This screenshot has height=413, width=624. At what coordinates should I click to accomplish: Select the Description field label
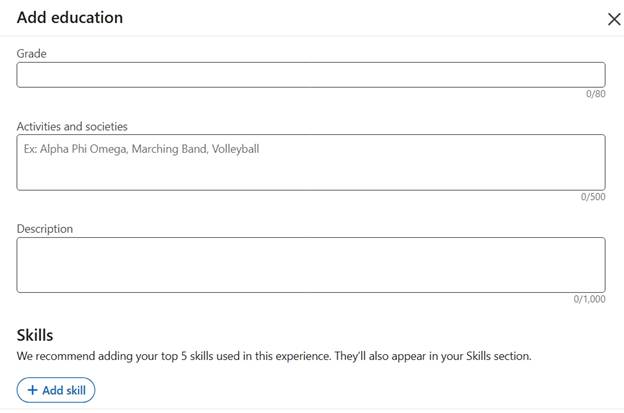coord(45,229)
